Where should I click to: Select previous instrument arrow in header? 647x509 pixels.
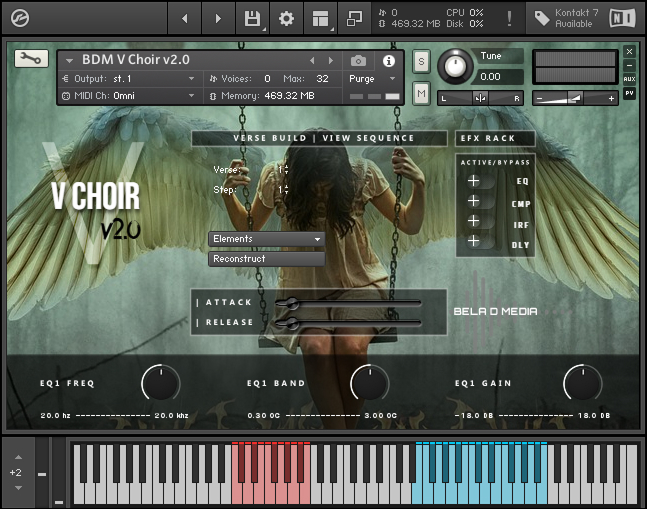click(x=312, y=61)
